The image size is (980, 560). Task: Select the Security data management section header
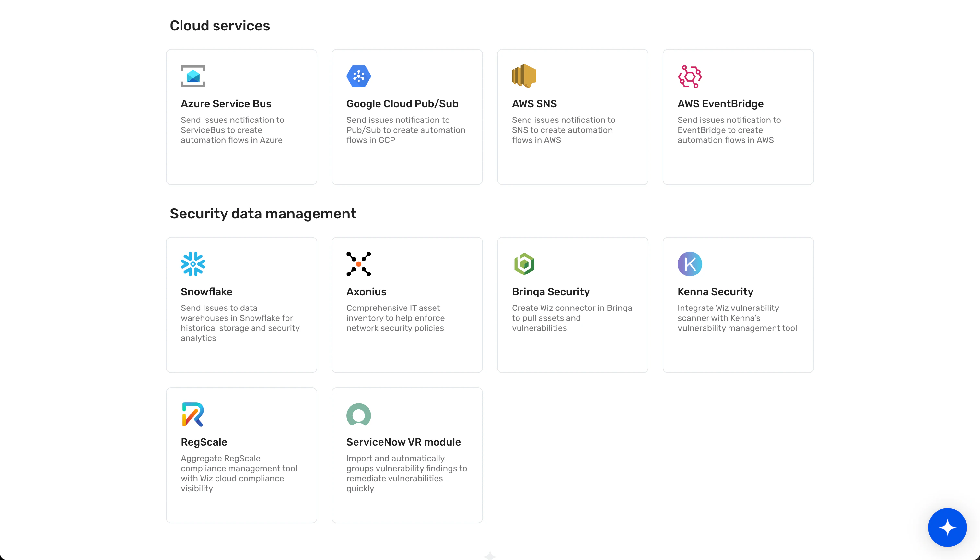263,214
